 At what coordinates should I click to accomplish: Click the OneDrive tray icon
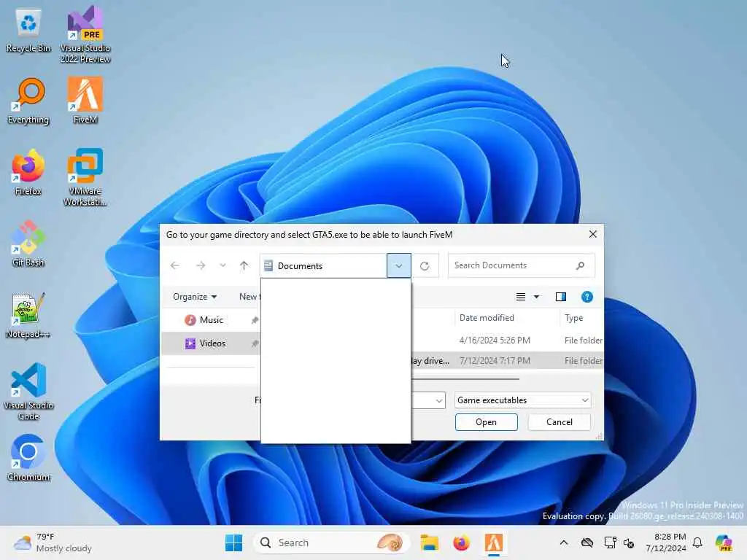[x=587, y=542]
